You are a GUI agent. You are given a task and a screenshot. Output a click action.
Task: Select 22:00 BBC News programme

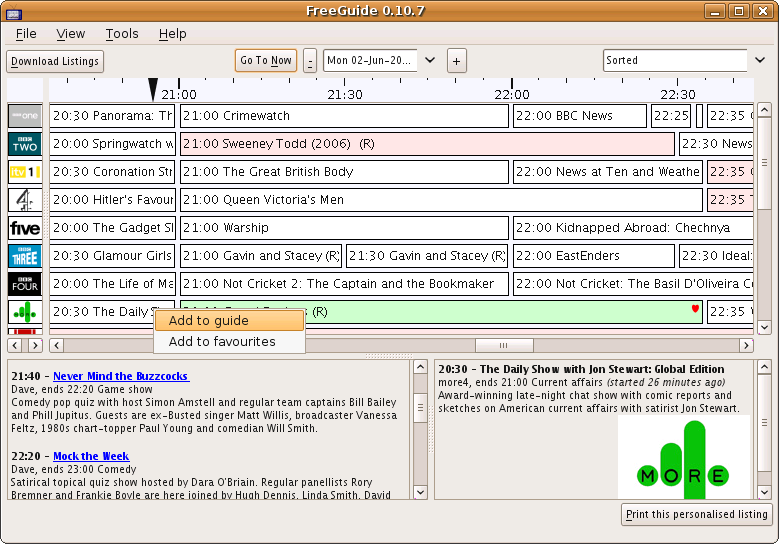click(x=580, y=116)
